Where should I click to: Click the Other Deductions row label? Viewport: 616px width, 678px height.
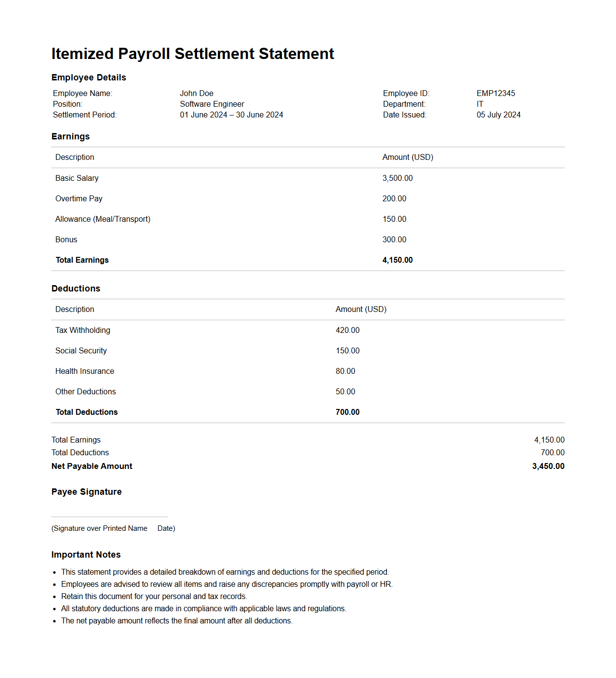[86, 391]
